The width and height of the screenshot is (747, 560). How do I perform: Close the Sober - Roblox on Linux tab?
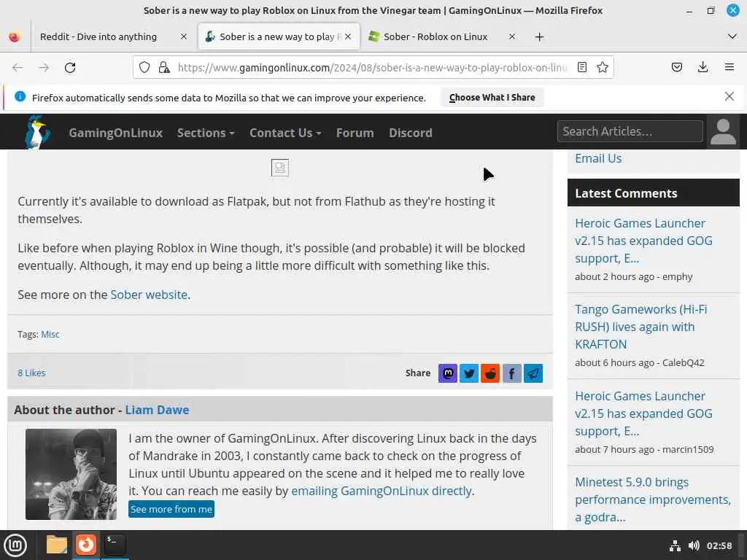point(511,36)
